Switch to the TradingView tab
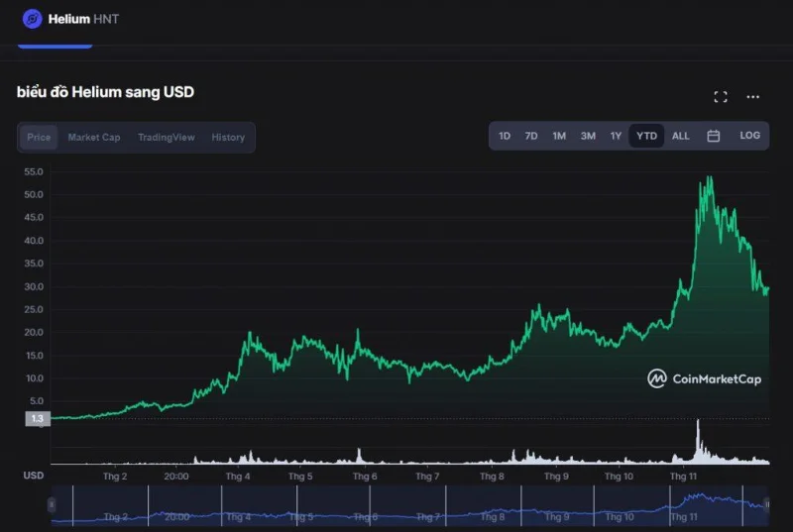This screenshot has height=532, width=793. click(167, 138)
